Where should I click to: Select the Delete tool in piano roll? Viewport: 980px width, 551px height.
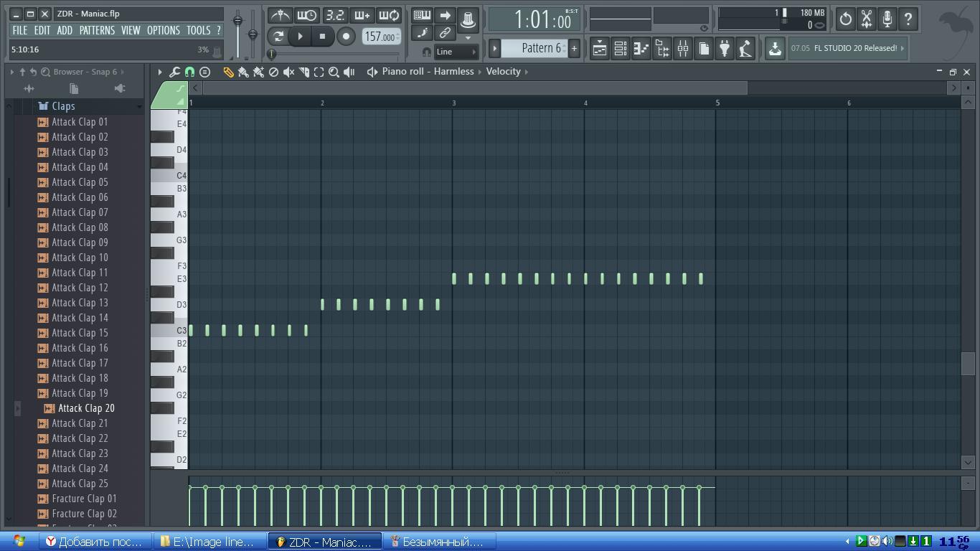(x=273, y=72)
